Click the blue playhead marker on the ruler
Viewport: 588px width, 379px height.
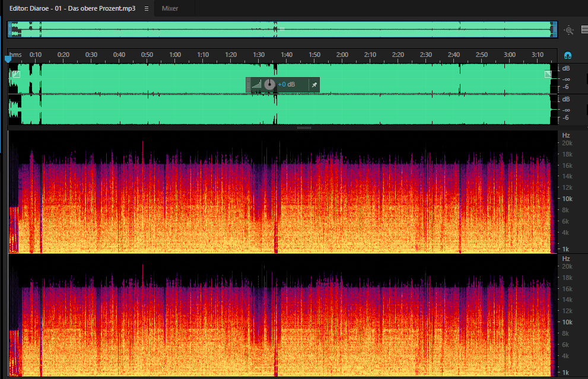click(x=8, y=59)
